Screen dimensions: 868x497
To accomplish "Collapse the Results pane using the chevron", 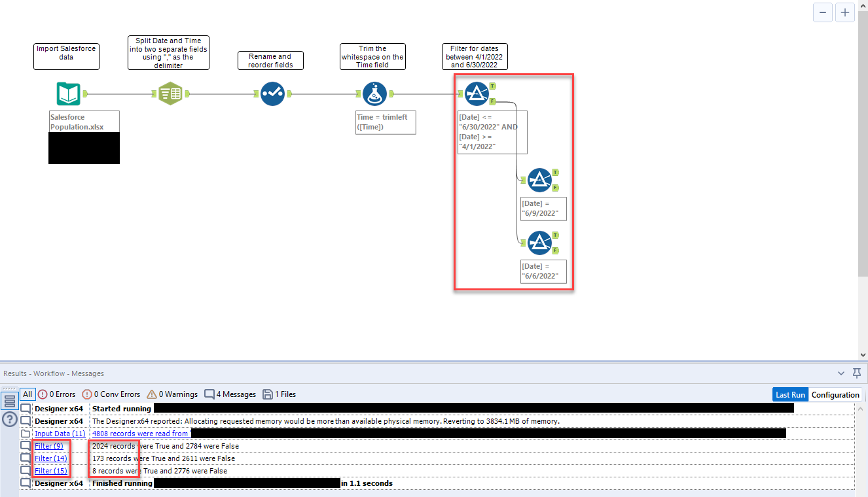I will tap(841, 373).
